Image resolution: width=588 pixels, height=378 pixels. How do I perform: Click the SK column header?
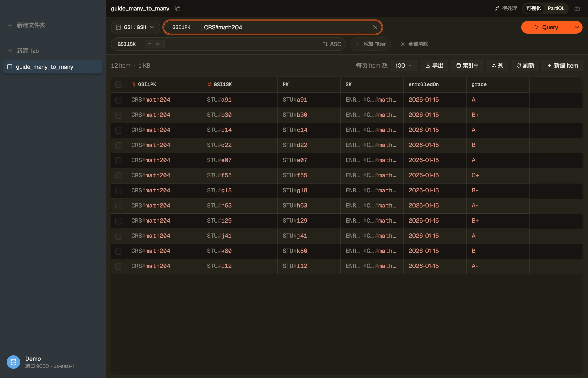pyautogui.click(x=372, y=84)
